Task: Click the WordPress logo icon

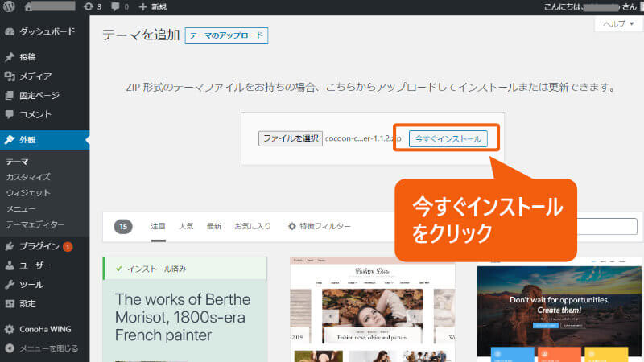Action: [9, 6]
